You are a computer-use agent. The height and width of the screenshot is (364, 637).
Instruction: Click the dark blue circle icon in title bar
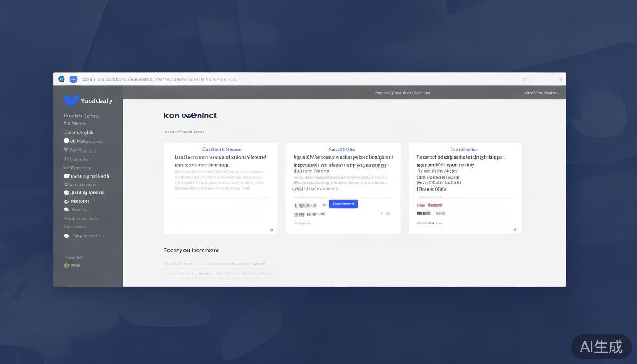[62, 79]
